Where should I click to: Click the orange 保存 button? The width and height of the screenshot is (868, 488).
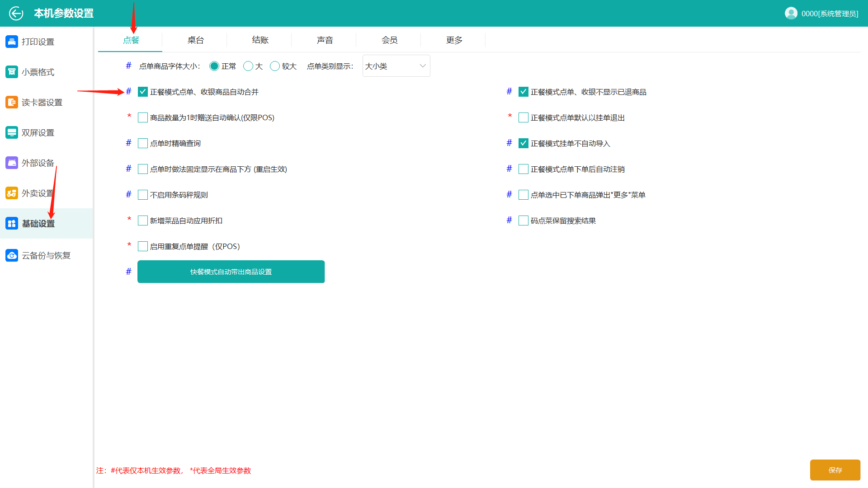(x=835, y=470)
